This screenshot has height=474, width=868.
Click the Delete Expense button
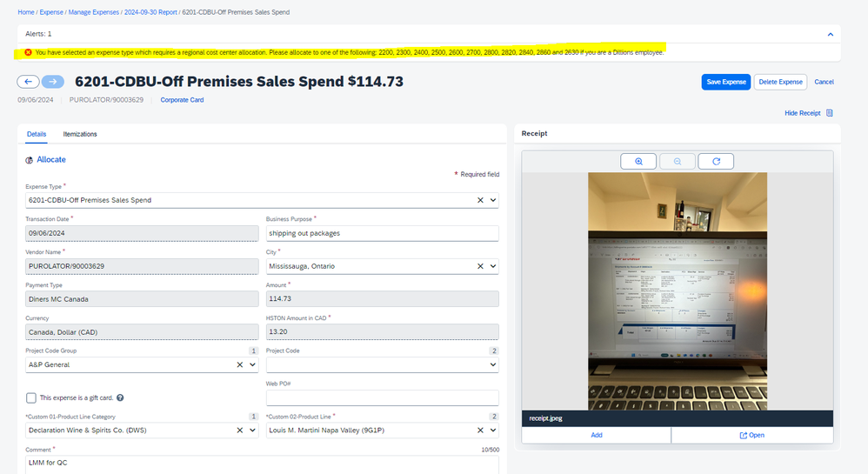click(780, 82)
